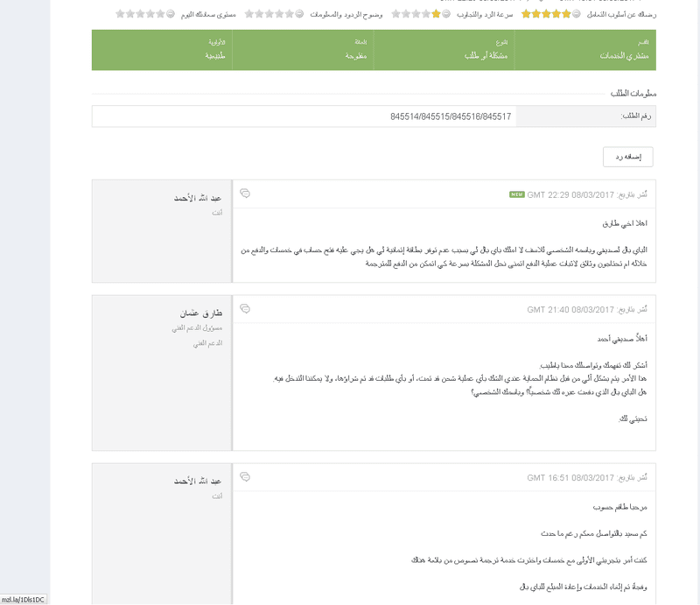Image resolution: width=700 pixels, height=605 pixels.
Task: Reset the مستوى سعادتك اليوم star rating
Action: point(171,14)
